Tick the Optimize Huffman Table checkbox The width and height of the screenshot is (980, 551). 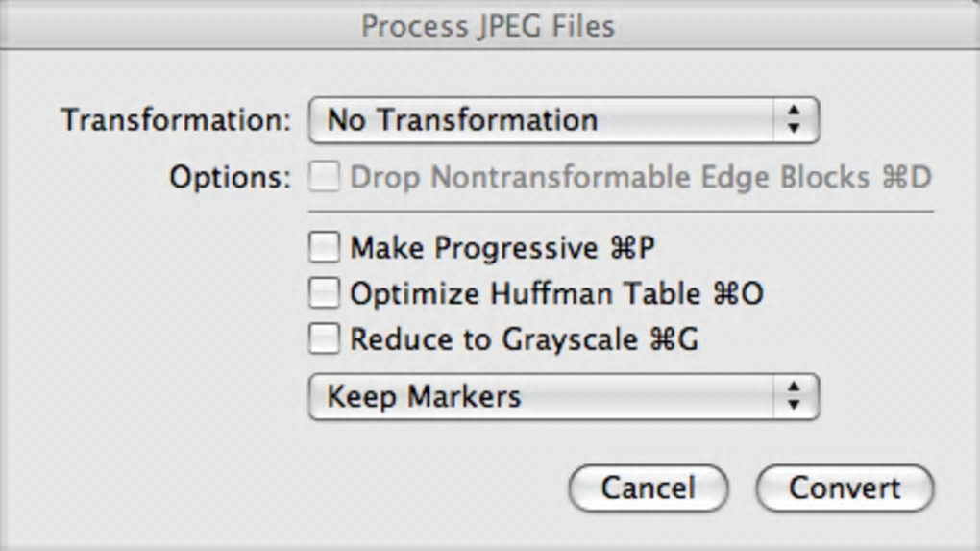coord(324,293)
